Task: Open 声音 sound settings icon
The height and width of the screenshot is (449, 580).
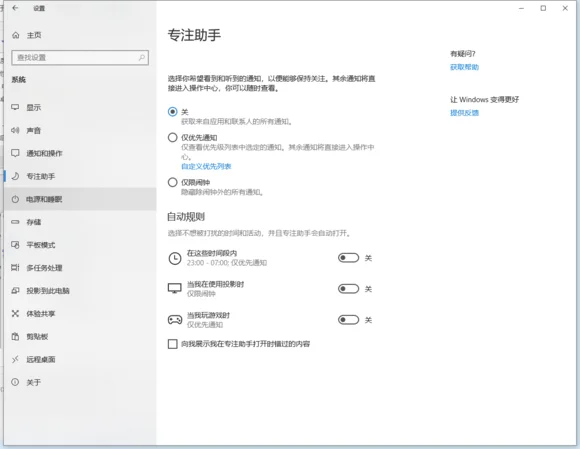Action: (x=15, y=130)
